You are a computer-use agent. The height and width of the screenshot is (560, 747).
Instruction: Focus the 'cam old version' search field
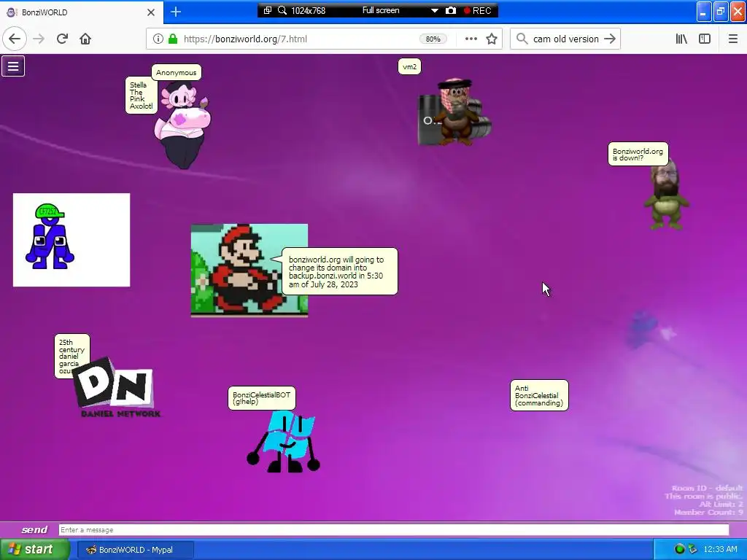click(565, 39)
